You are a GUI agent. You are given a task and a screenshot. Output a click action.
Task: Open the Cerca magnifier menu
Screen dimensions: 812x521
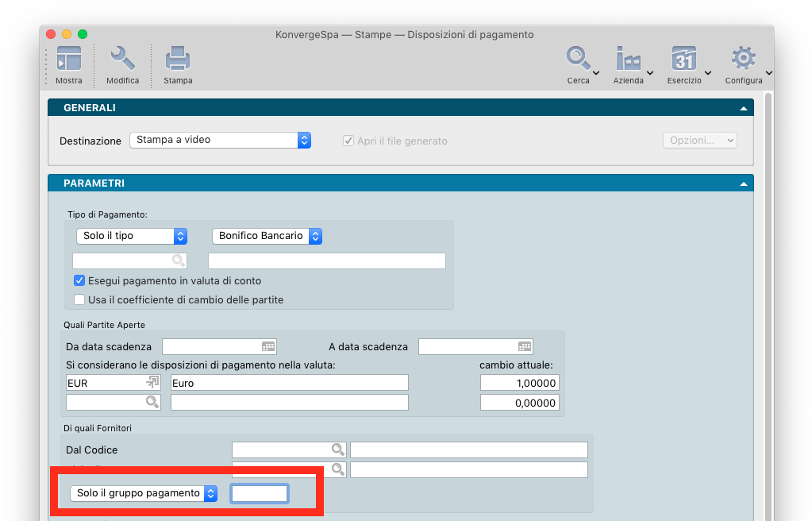579,60
